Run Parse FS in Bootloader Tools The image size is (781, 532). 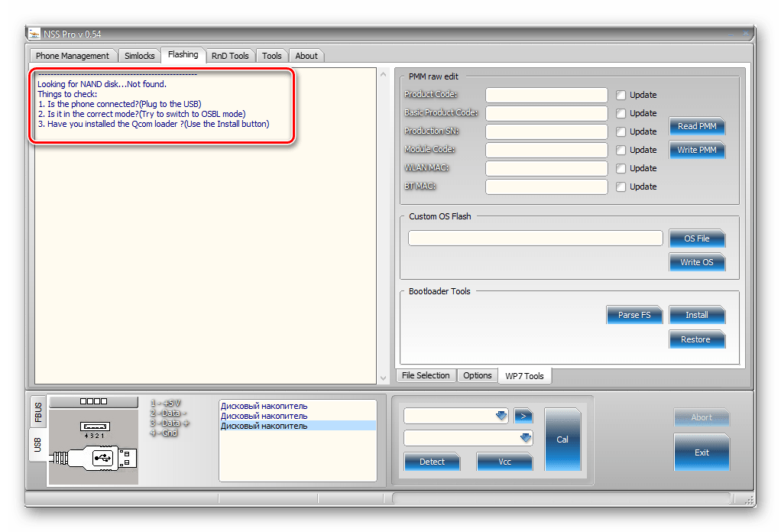coord(634,315)
